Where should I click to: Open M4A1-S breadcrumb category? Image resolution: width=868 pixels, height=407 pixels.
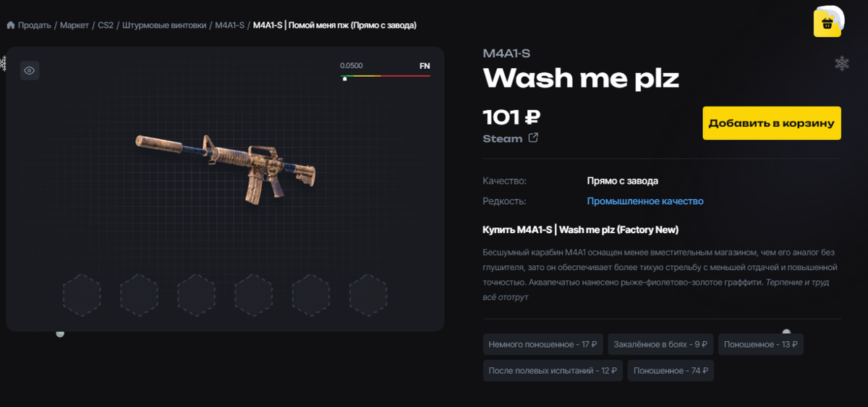coord(230,25)
